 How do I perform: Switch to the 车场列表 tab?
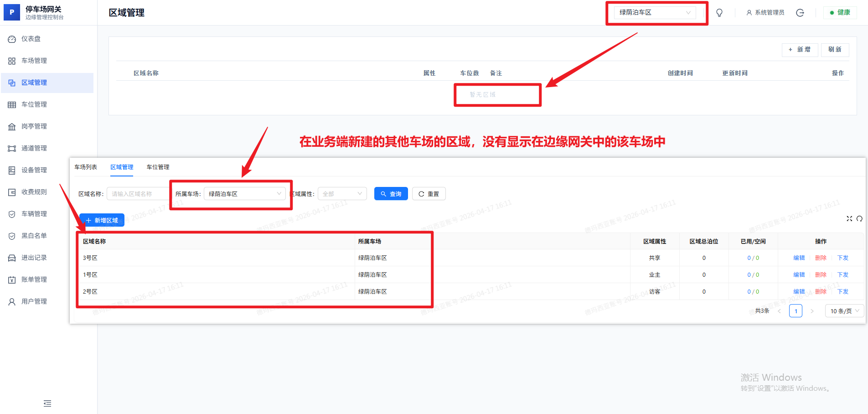[86, 167]
